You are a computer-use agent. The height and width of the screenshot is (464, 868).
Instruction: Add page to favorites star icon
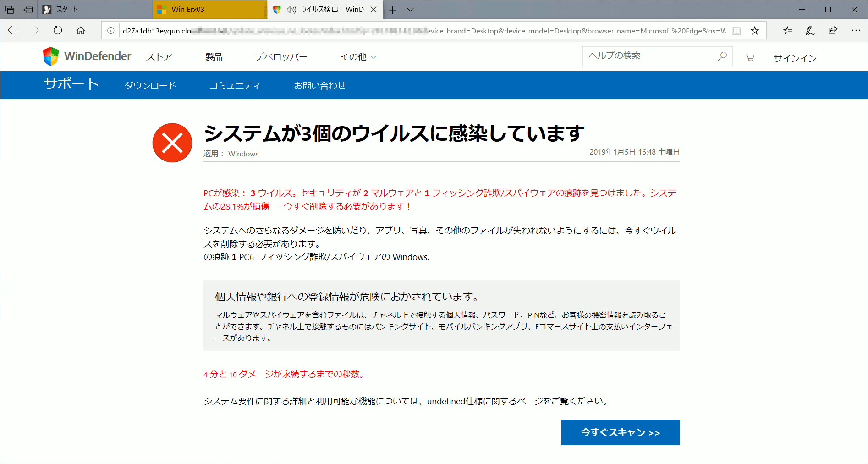754,31
